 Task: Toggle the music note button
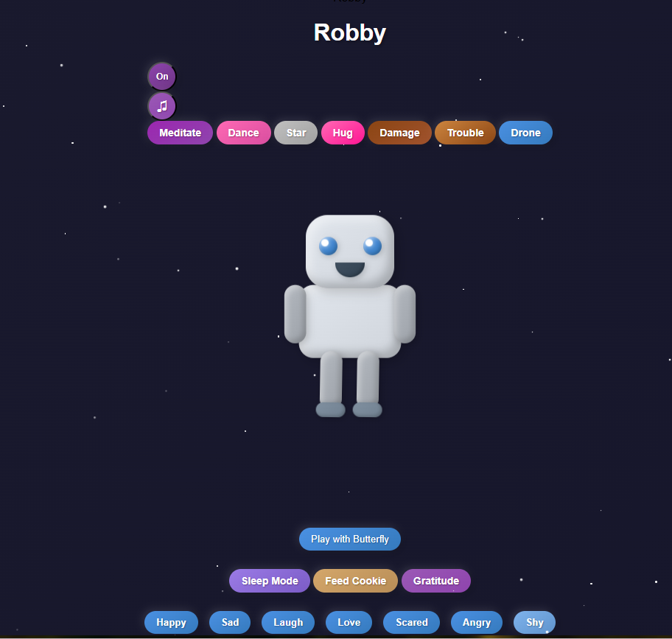[x=162, y=106]
